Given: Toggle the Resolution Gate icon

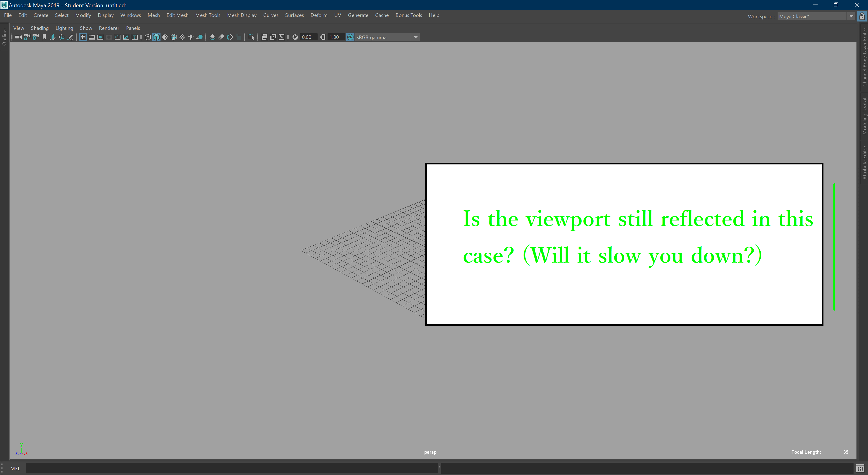Looking at the screenshot, I should (100, 37).
